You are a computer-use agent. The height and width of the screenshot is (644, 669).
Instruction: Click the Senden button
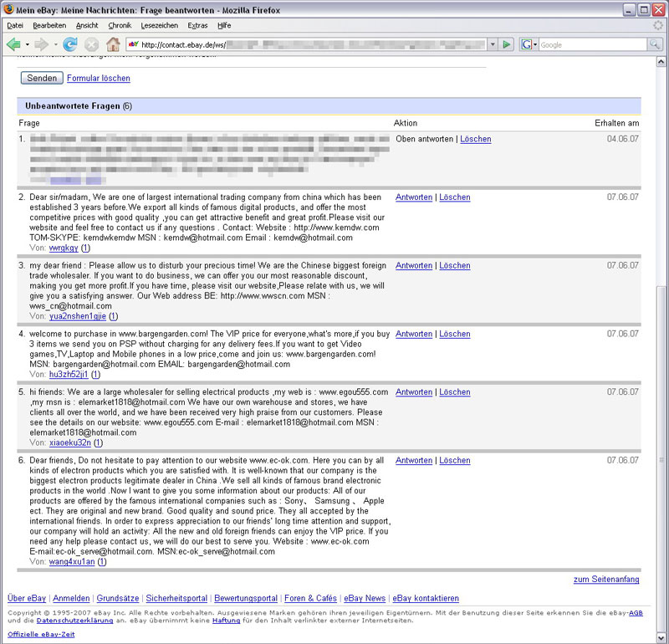(42, 78)
